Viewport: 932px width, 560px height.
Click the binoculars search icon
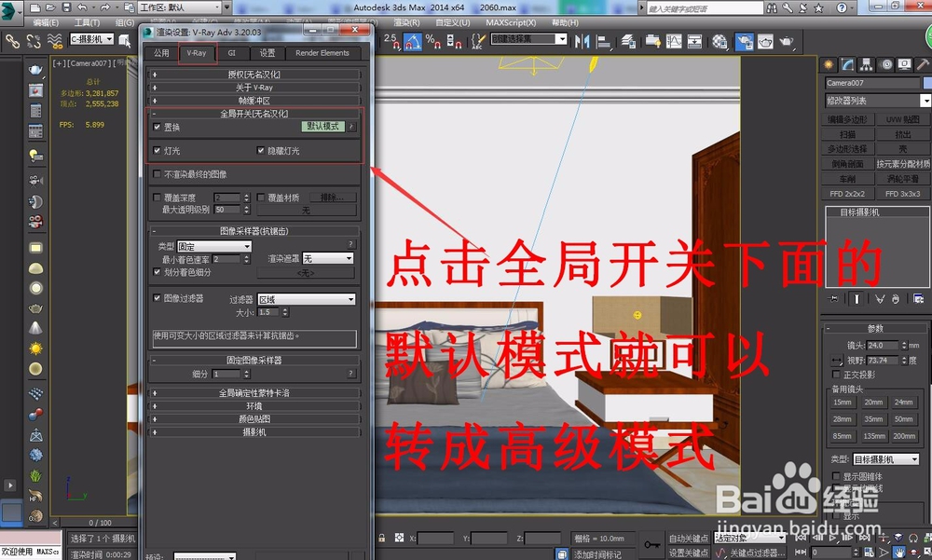[x=772, y=7]
